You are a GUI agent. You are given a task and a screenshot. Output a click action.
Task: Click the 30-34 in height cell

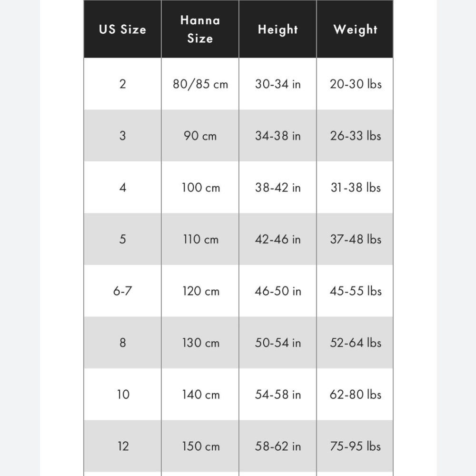pos(278,84)
